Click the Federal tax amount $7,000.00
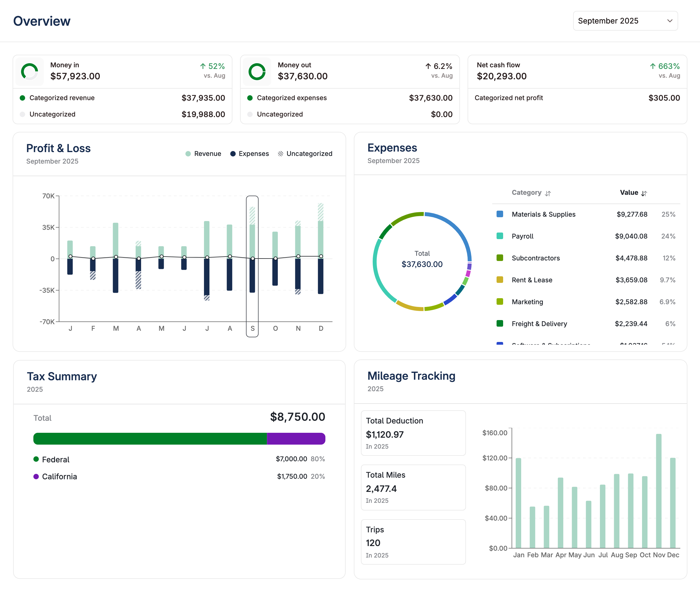The width and height of the screenshot is (700, 592). click(291, 459)
